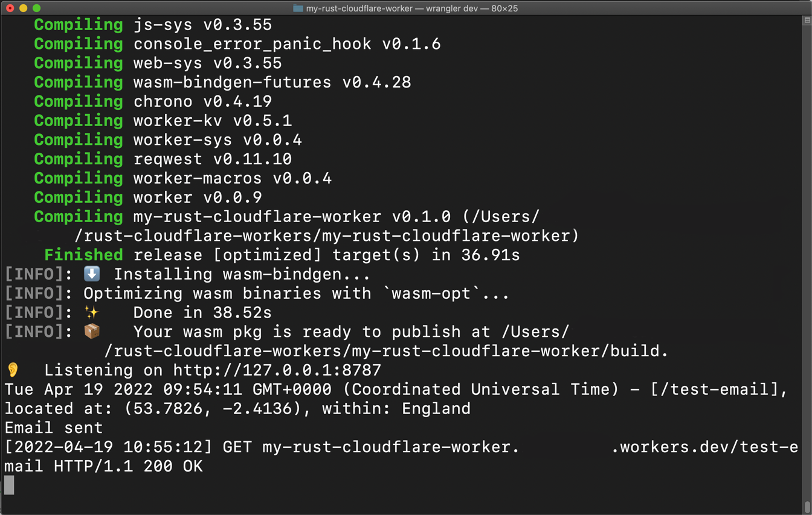Click the folder icon in the title bar

tap(297, 8)
